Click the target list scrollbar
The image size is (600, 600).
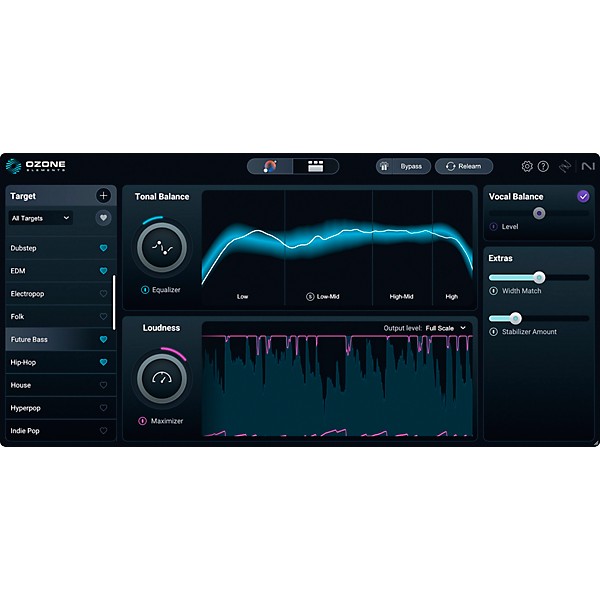(x=114, y=302)
